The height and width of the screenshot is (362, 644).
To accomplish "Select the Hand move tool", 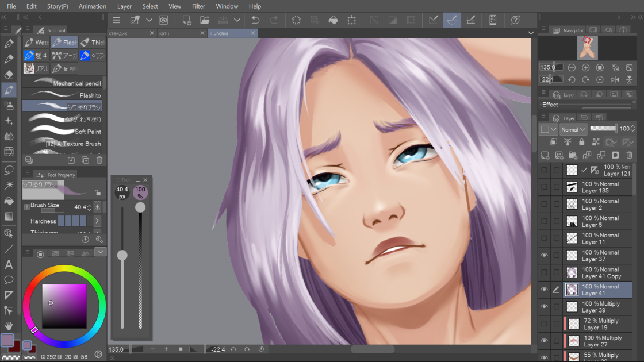I will (9, 326).
